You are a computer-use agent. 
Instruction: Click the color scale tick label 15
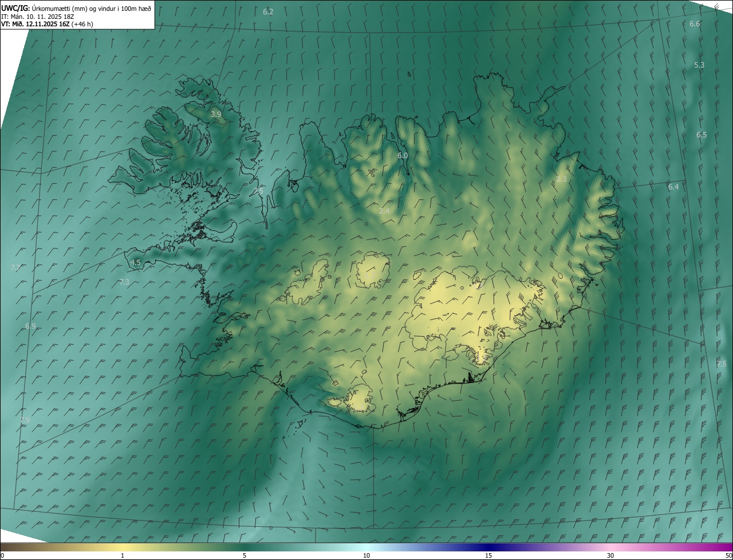pyautogui.click(x=488, y=556)
